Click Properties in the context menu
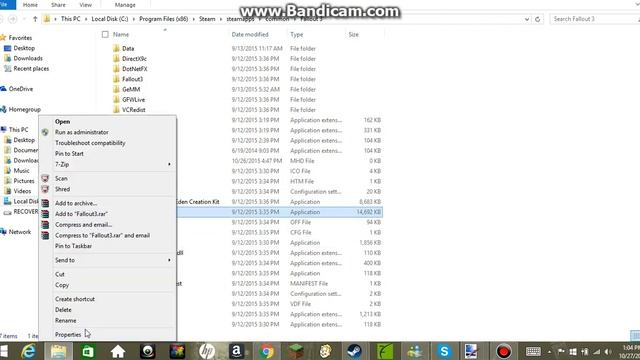The height and width of the screenshot is (360, 640). (68, 335)
